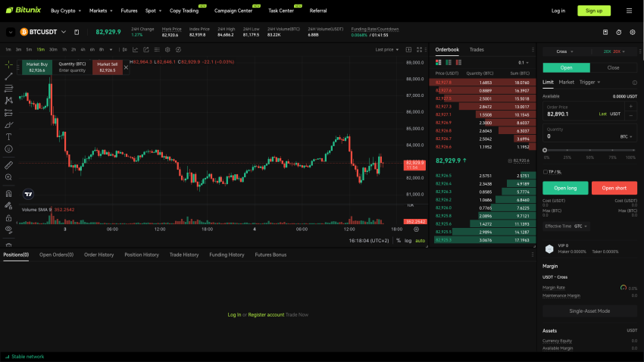The width and height of the screenshot is (644, 362).
Task: Click the chart fullscreen icon
Action: [x=419, y=50]
